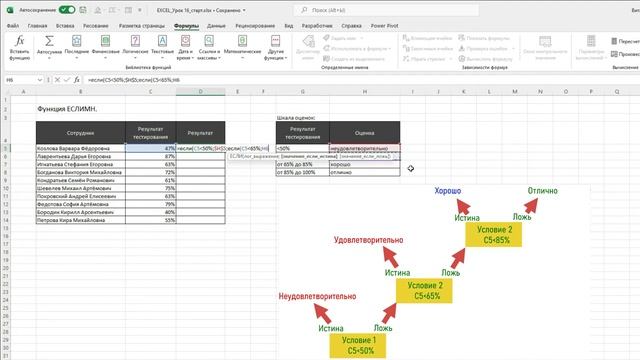
Task: Click the AutoSum sigma icon
Action: pyautogui.click(x=49, y=41)
